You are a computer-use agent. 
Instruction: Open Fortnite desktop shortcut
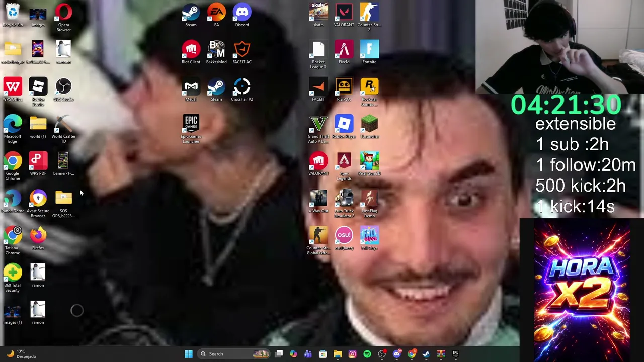pos(369,52)
